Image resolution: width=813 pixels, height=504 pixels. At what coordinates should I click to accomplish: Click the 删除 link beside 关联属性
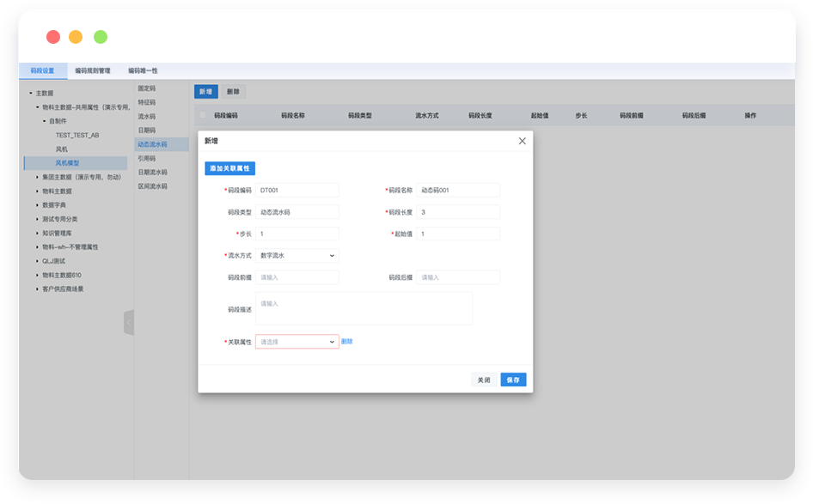347,342
